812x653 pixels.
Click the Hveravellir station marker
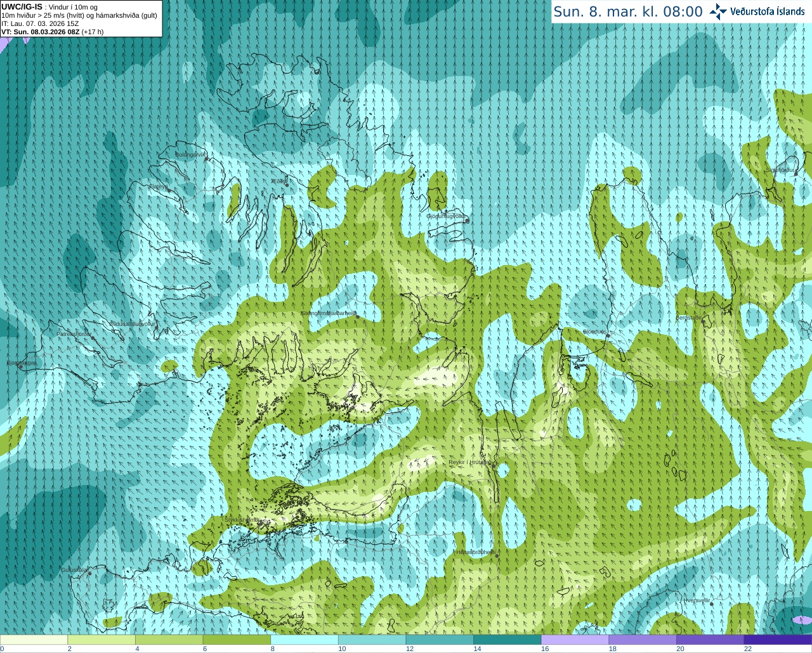pyautogui.click(x=711, y=604)
